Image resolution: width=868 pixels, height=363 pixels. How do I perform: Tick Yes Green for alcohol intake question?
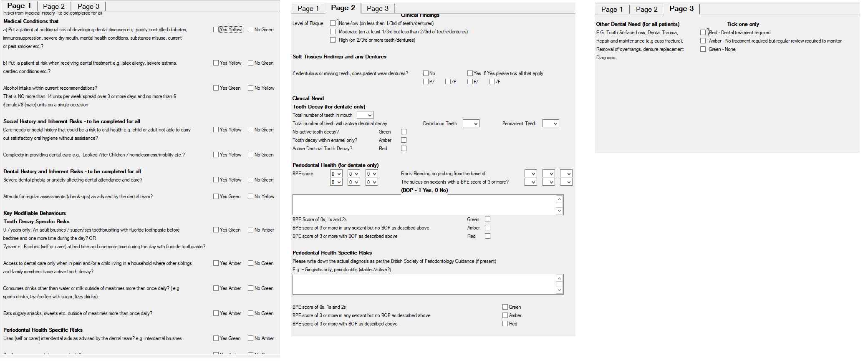216,88
